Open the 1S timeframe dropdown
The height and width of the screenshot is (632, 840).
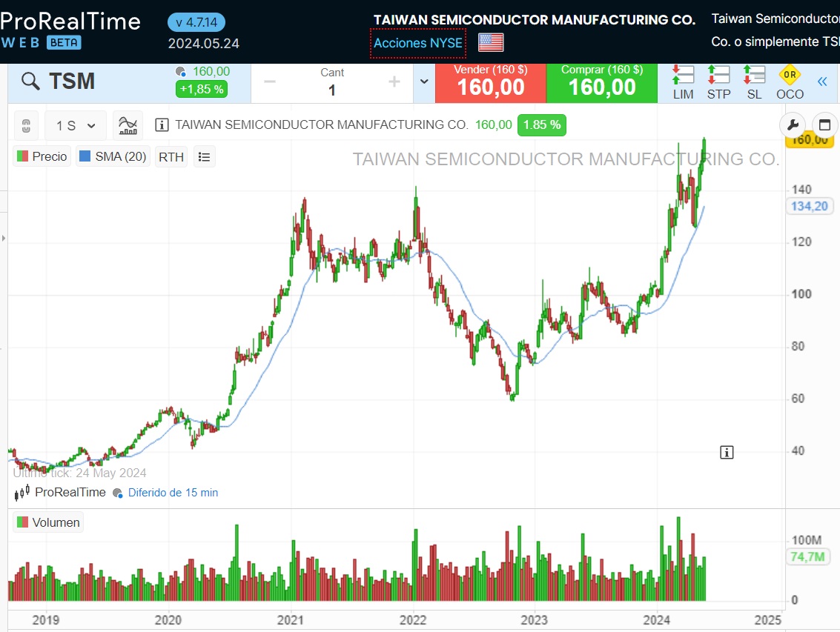pos(75,125)
